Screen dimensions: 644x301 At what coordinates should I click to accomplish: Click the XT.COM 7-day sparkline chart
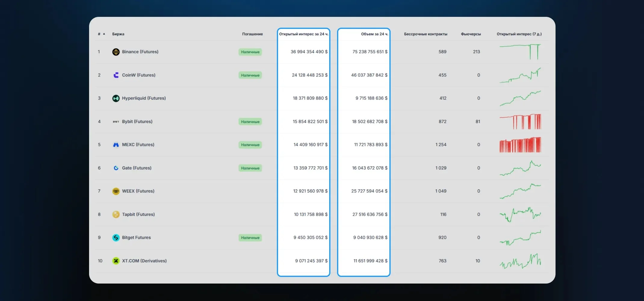click(520, 261)
